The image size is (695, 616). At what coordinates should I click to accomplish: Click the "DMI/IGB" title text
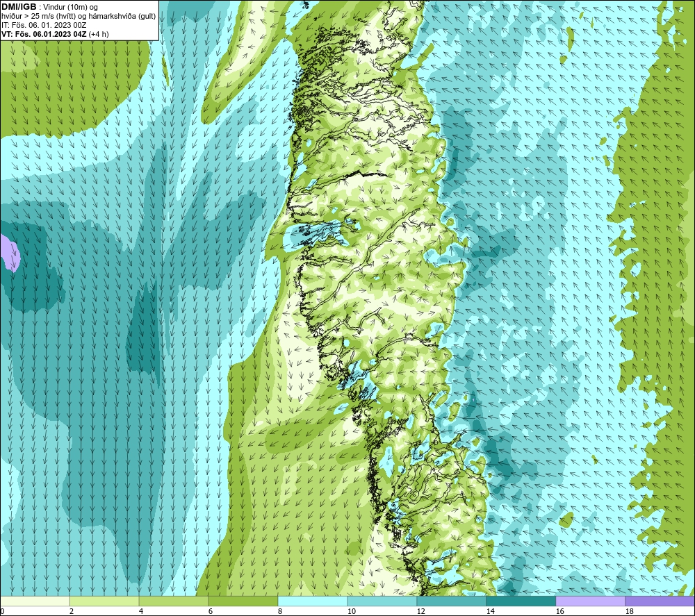click(x=19, y=7)
